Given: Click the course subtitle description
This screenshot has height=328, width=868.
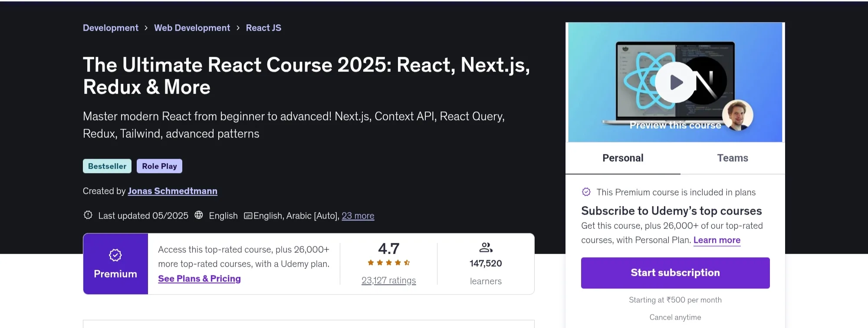Looking at the screenshot, I should point(294,125).
